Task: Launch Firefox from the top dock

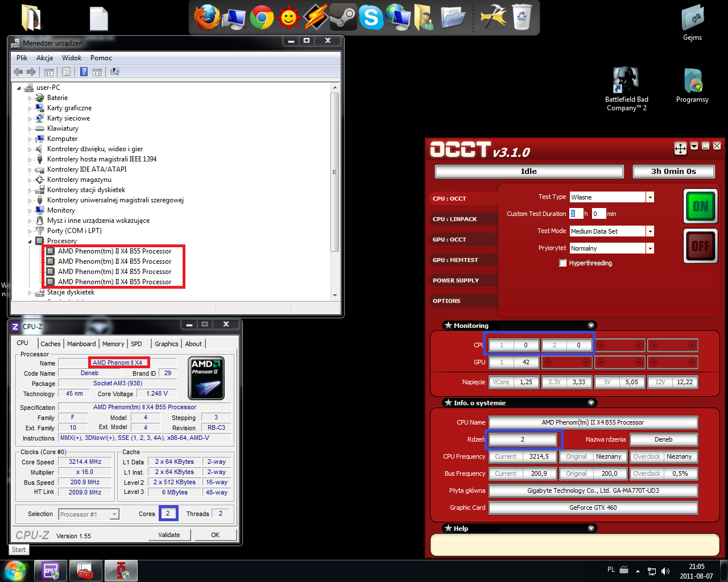Action: tap(207, 18)
